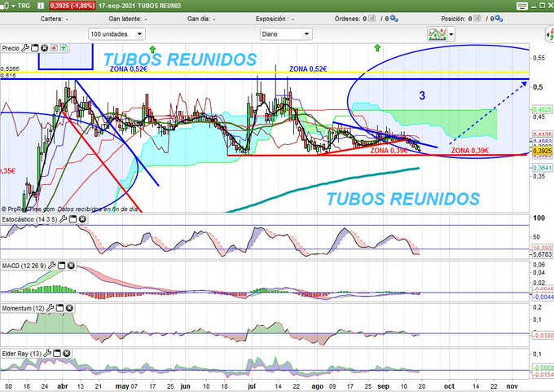Click the Posición label
Screen dimensions: 554x392
pyautogui.click(x=453, y=19)
